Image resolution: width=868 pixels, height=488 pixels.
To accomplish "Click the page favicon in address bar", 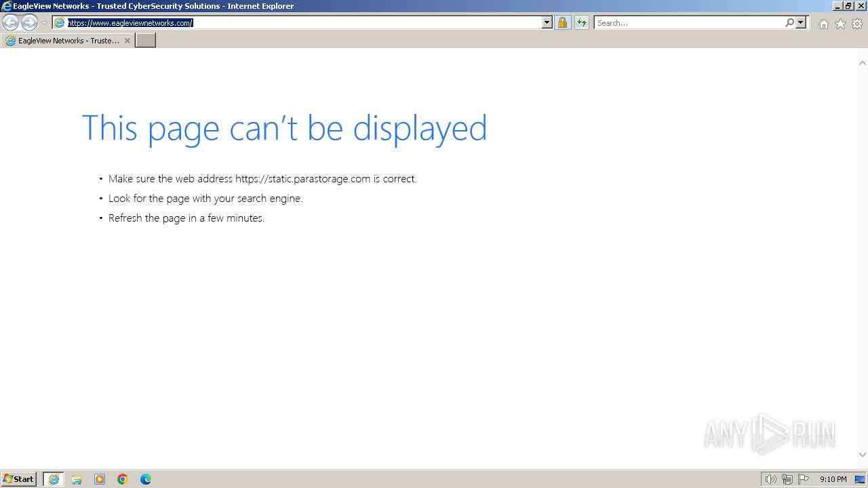I will point(60,22).
